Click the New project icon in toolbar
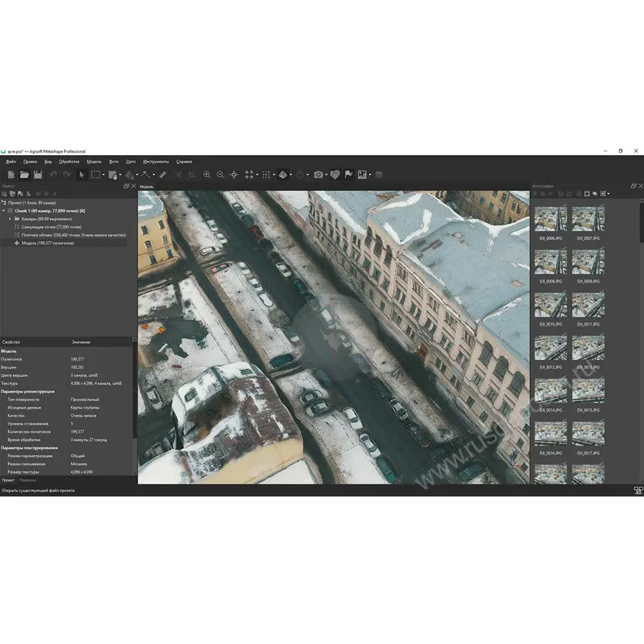 coord(10,175)
